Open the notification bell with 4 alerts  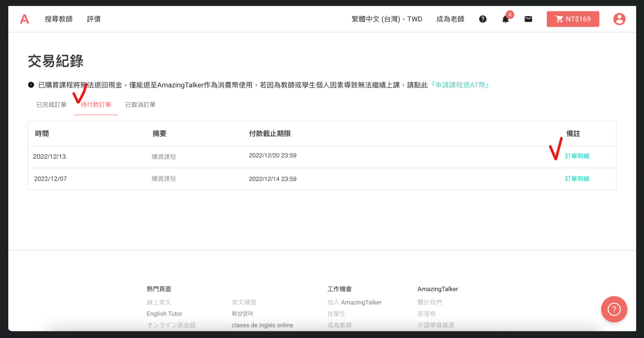(x=505, y=19)
